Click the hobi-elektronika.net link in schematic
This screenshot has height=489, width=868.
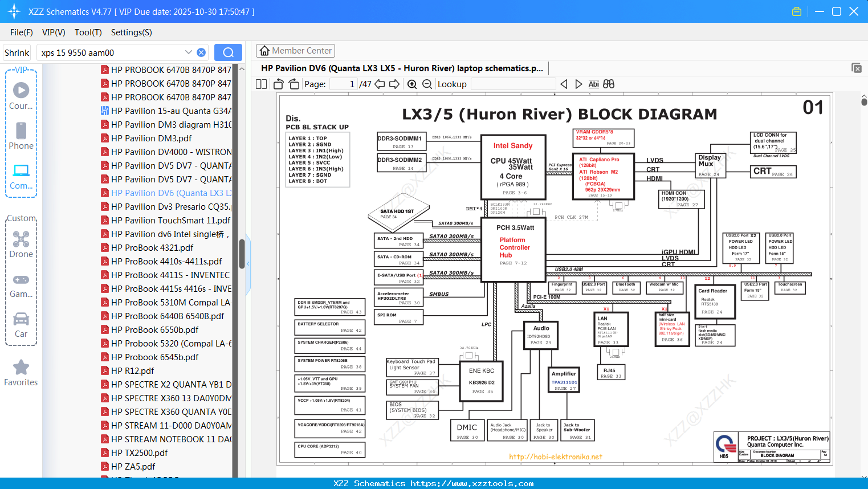pos(556,457)
